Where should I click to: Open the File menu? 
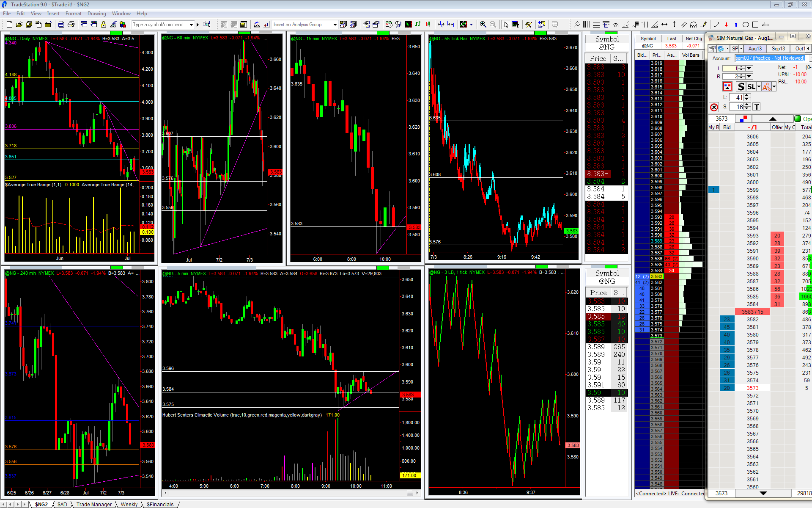tap(7, 14)
